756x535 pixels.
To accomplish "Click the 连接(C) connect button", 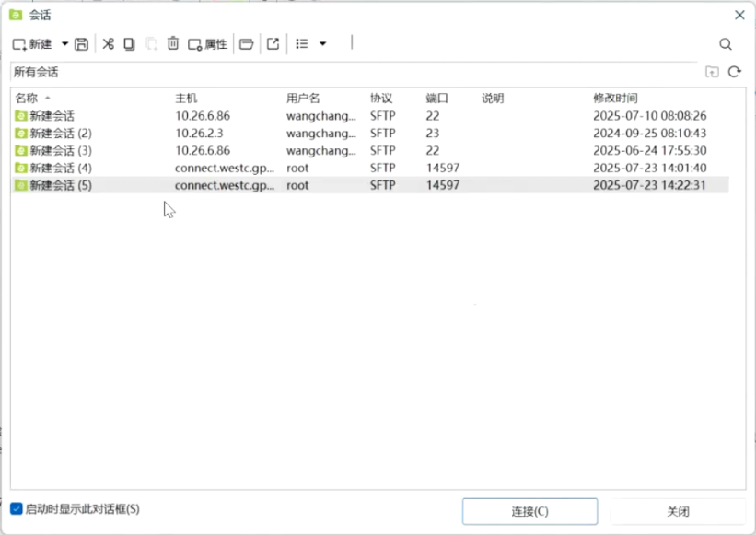I will (x=529, y=511).
